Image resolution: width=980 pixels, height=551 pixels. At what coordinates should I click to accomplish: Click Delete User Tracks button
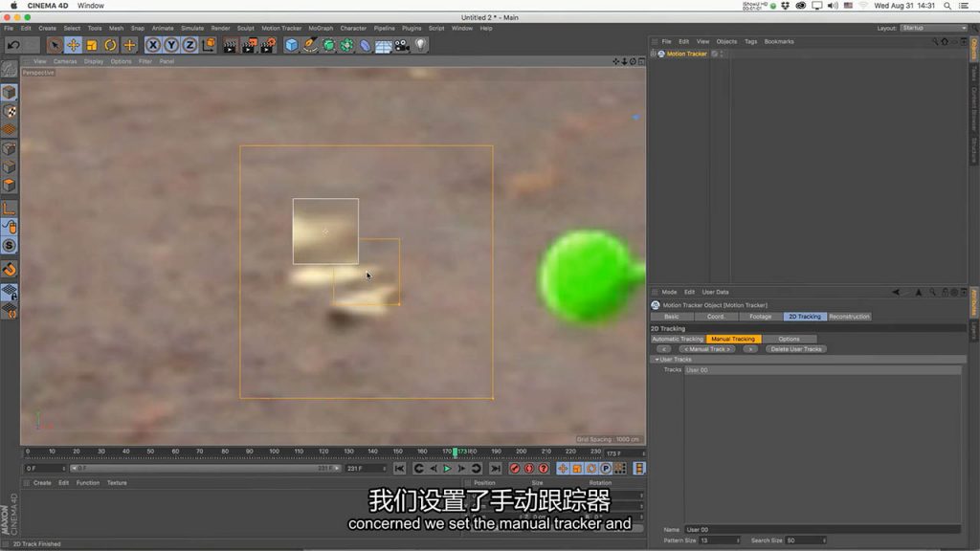point(796,349)
